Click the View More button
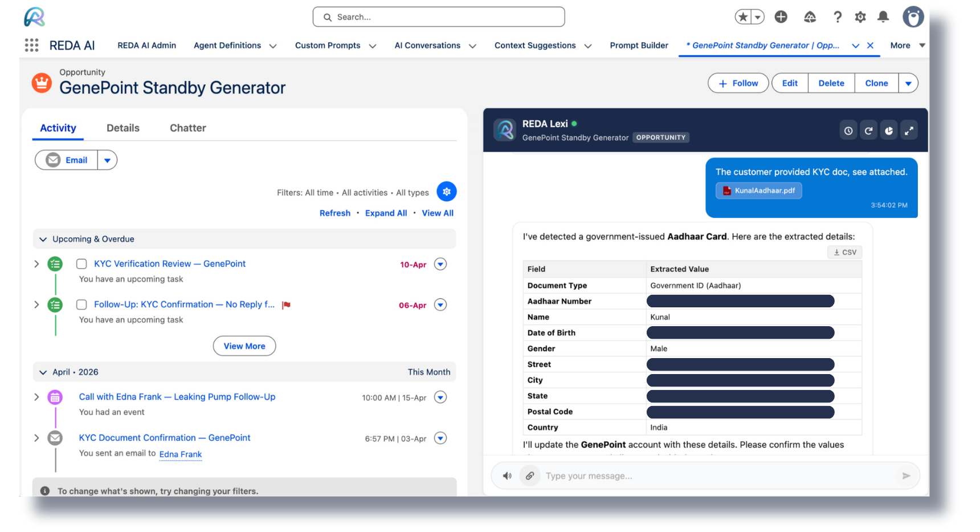The height and width of the screenshot is (532, 980). (244, 346)
